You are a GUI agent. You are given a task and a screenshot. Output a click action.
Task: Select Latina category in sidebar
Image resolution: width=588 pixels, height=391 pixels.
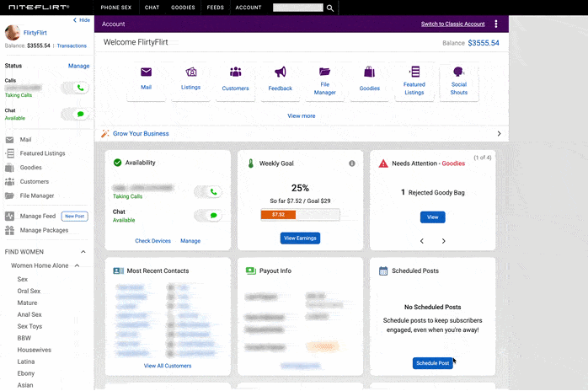coord(26,362)
